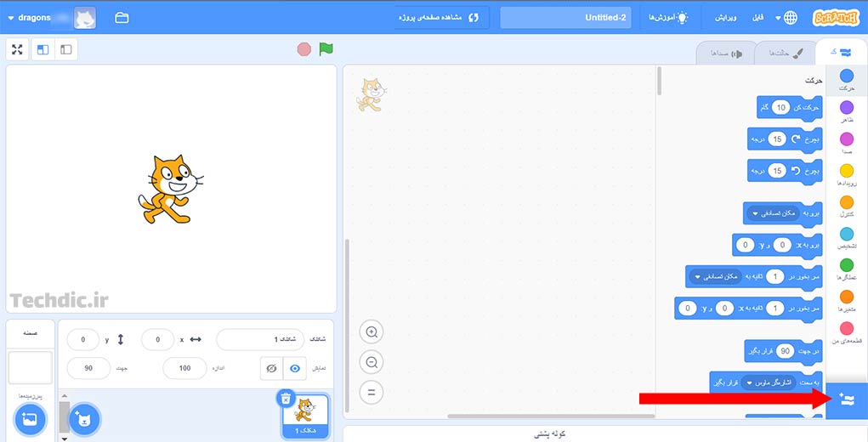Select the صدا (Sound) magenta category
Image resolution: width=868 pixels, height=442 pixels.
pyautogui.click(x=847, y=143)
